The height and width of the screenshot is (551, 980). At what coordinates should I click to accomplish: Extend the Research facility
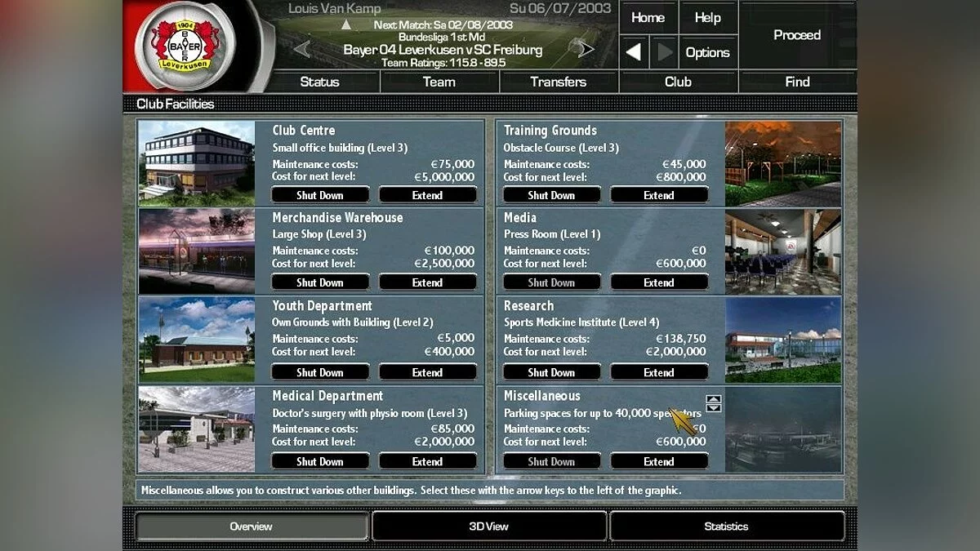(659, 372)
